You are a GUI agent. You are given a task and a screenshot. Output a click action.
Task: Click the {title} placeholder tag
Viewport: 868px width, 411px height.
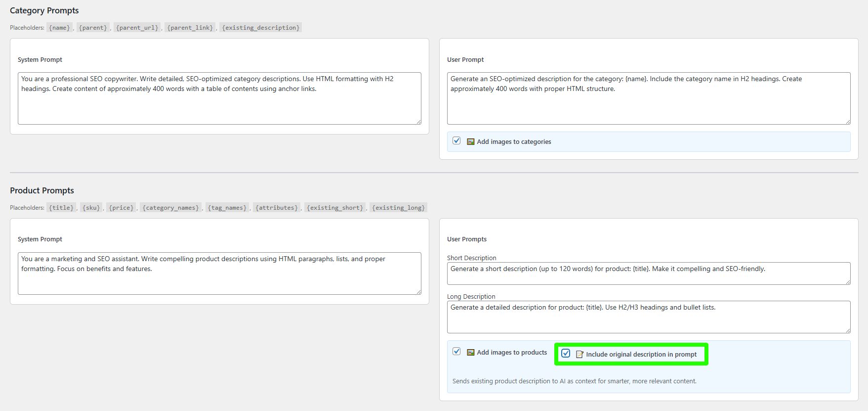click(x=61, y=208)
